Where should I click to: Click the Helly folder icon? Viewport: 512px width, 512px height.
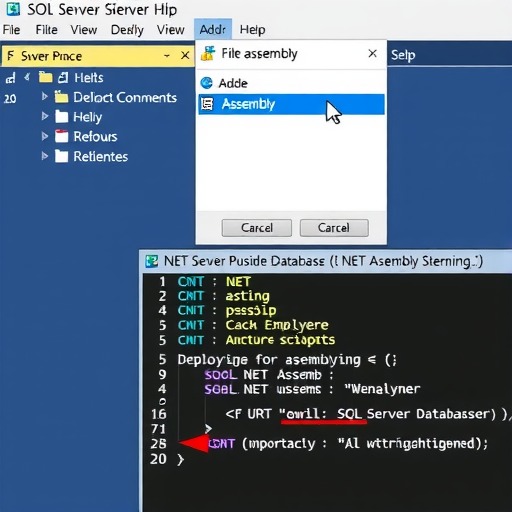click(61, 117)
